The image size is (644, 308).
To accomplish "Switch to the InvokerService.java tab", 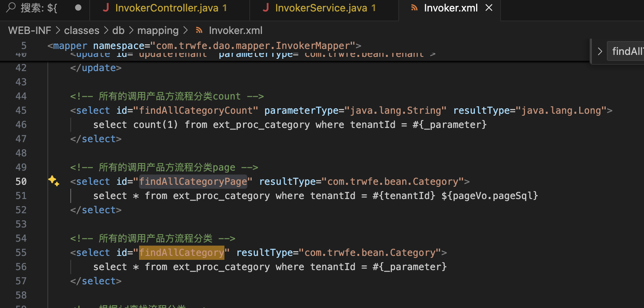I will click(x=321, y=8).
